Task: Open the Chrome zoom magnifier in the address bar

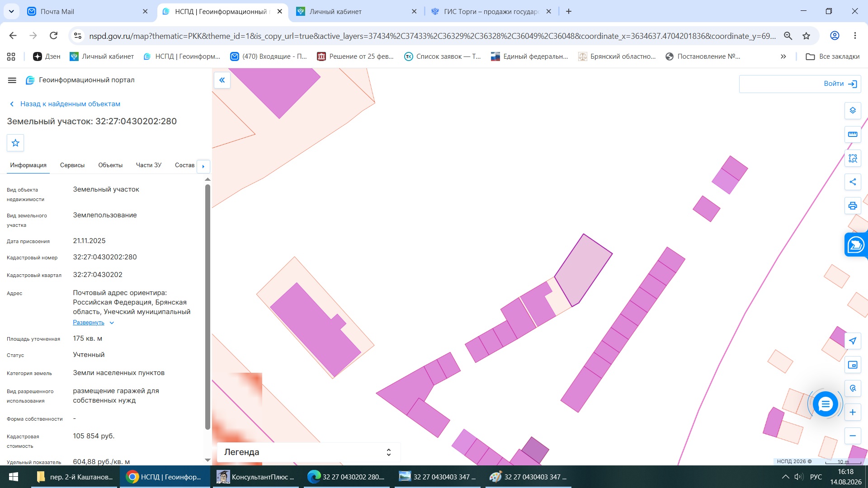Action: point(788,36)
